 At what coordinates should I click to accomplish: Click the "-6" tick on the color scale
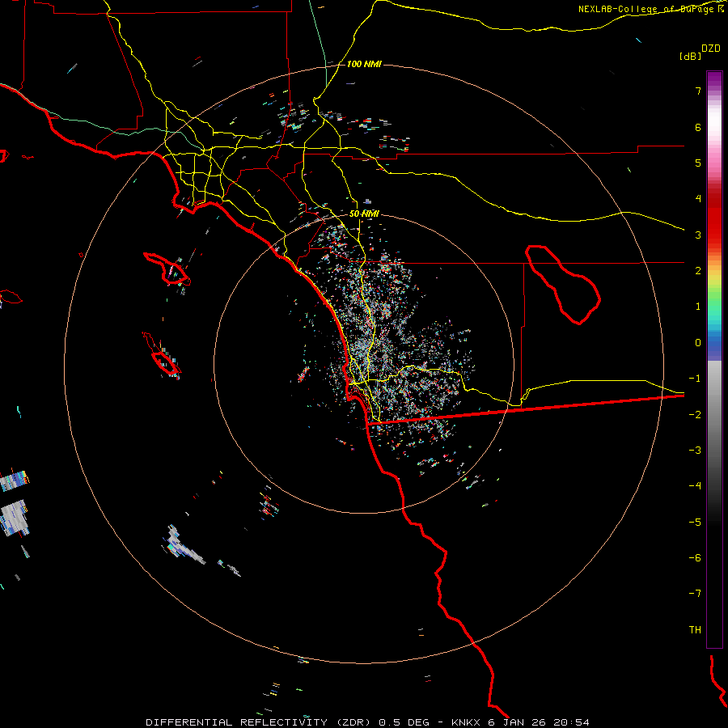coord(695,558)
